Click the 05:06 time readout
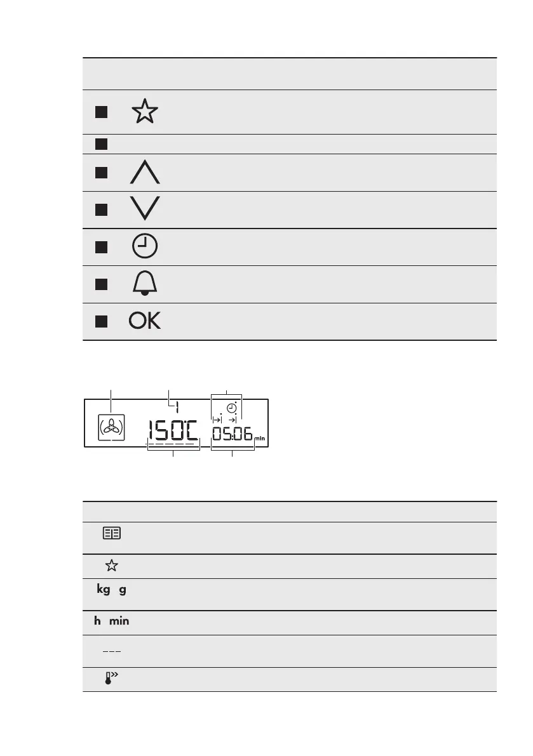 (x=232, y=435)
